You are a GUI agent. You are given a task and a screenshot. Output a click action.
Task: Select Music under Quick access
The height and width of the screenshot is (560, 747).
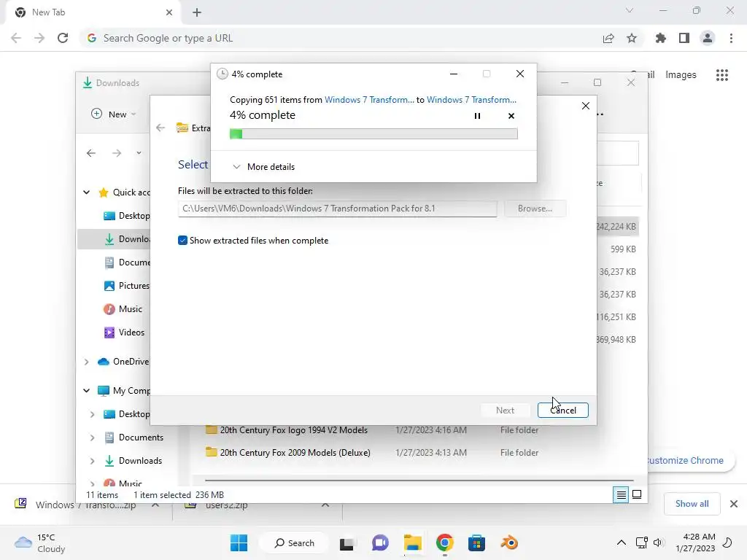pos(123,309)
